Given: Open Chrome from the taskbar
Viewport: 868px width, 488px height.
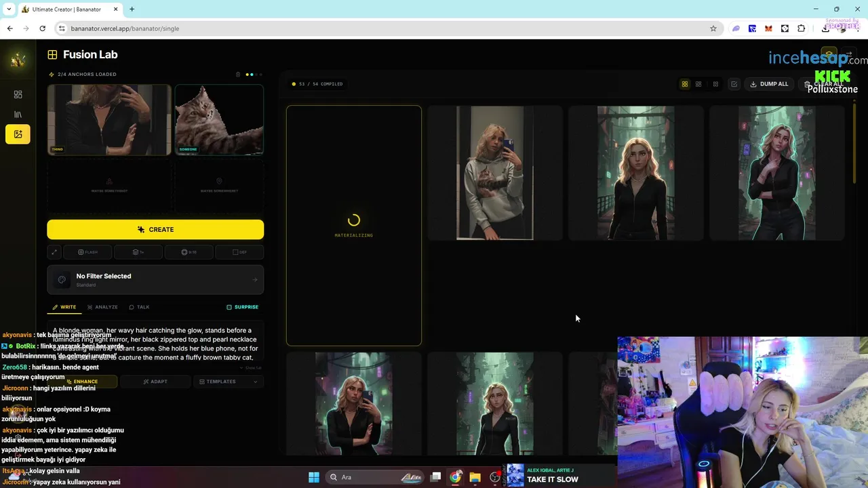Looking at the screenshot, I should (456, 477).
